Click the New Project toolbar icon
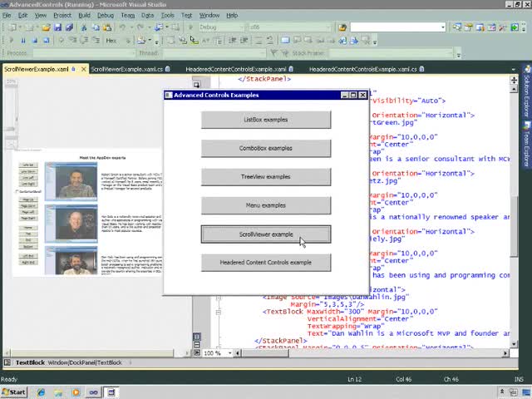 [12, 27]
